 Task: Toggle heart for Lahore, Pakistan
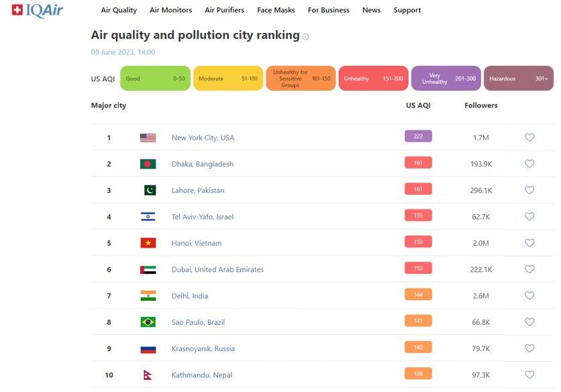[x=529, y=190]
